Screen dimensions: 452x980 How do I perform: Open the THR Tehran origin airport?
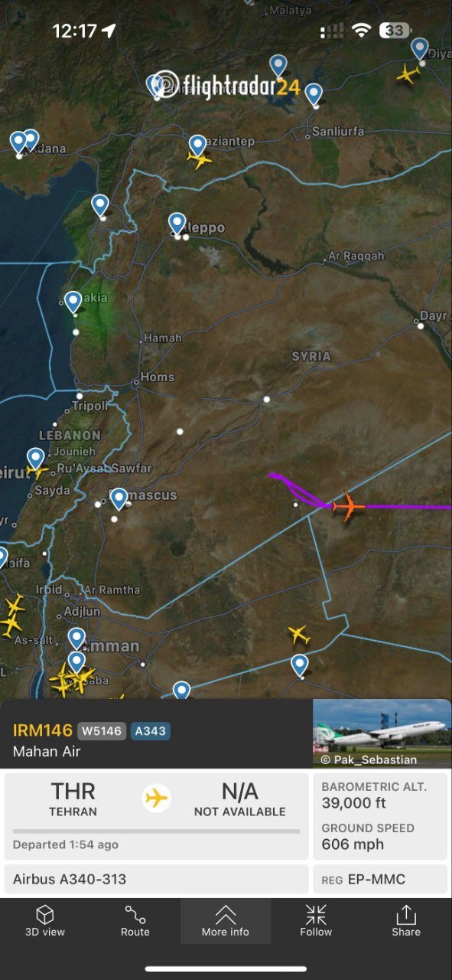coord(73,797)
